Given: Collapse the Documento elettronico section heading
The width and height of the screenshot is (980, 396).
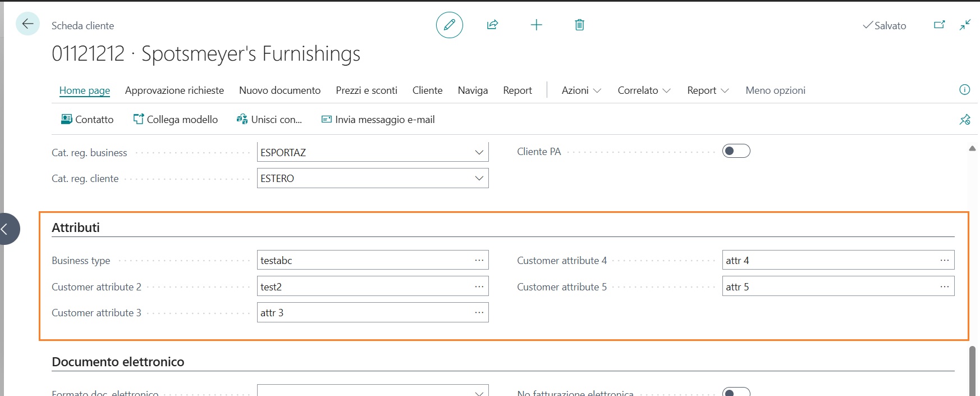Looking at the screenshot, I should (118, 362).
